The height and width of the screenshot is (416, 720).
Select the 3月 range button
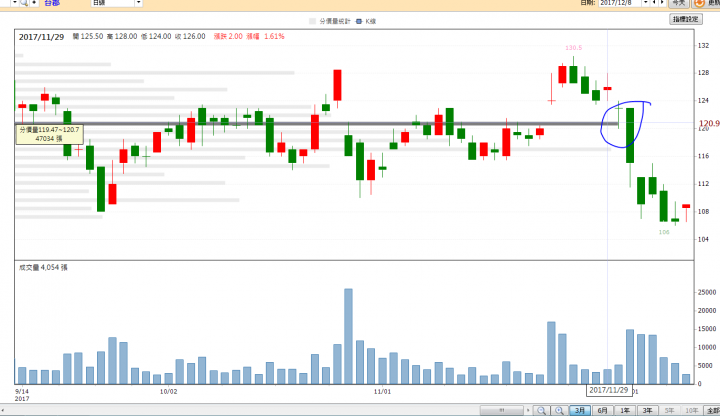[580, 410]
